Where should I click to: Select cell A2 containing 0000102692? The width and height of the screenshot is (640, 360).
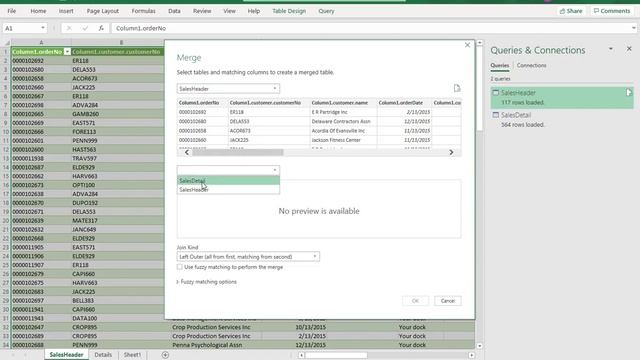click(x=41, y=61)
